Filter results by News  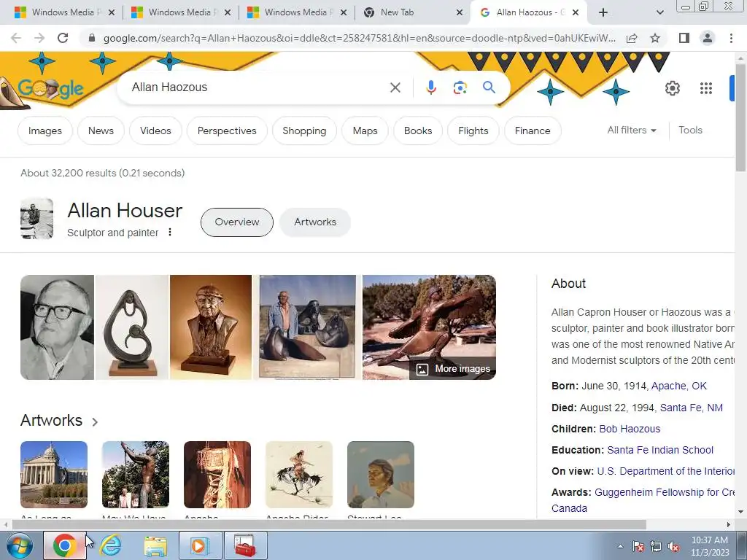click(x=101, y=131)
